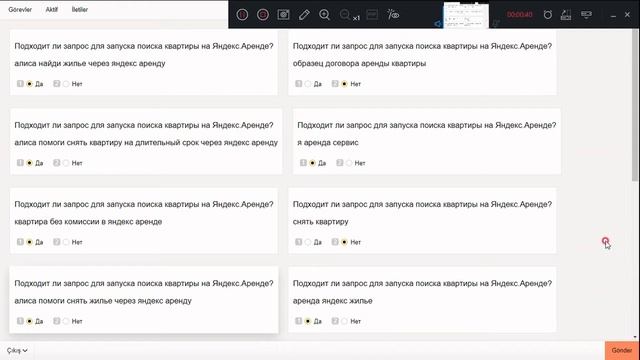Pick Да for 'квартира без комиссии в яндекс аренде'
The height and width of the screenshot is (360, 640).
coord(29,242)
